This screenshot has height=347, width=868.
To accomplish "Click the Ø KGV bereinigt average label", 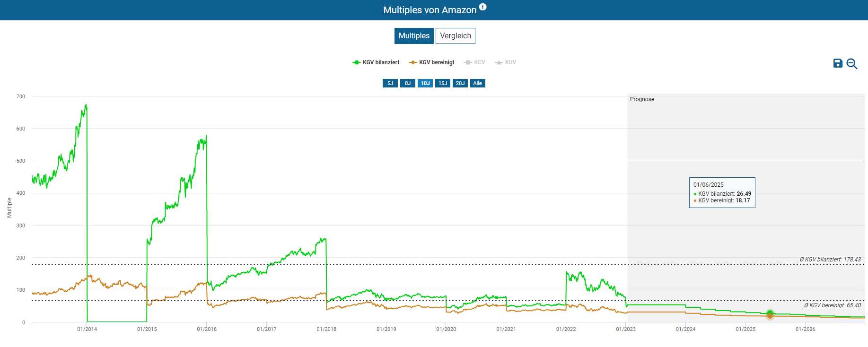I will point(832,305).
